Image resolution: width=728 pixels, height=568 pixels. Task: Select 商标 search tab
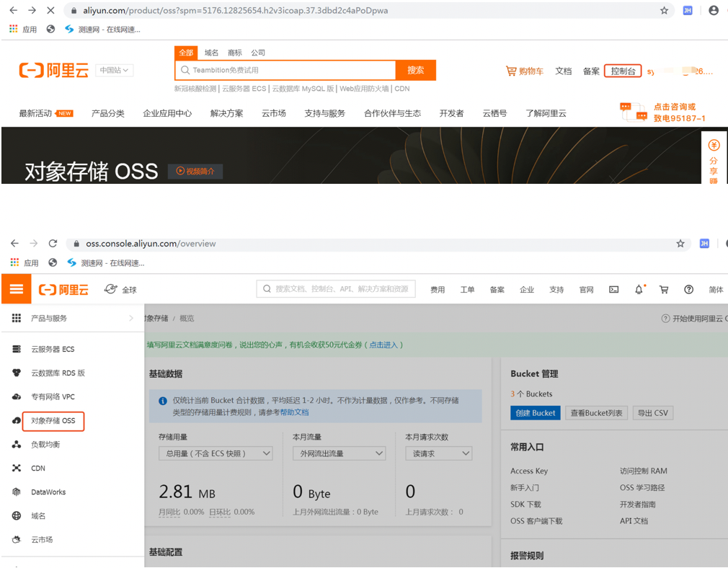click(235, 53)
